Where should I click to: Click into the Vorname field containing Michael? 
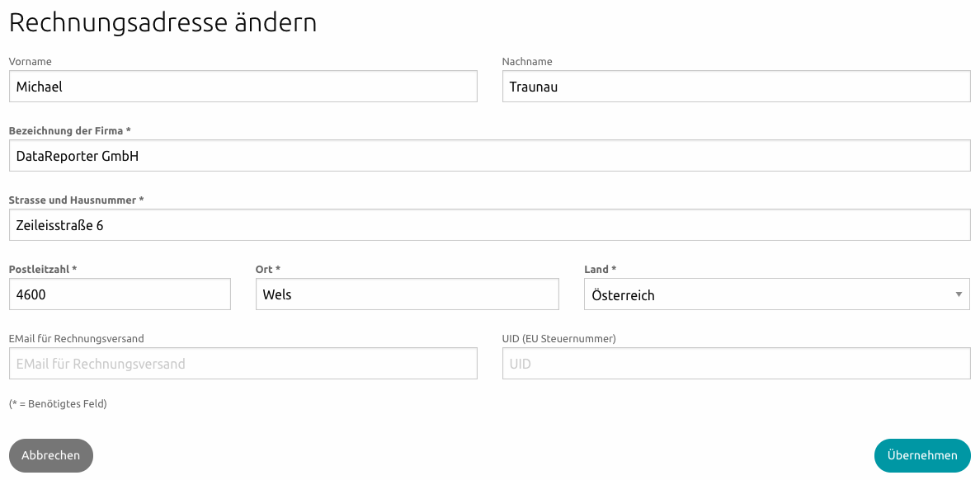pos(243,86)
